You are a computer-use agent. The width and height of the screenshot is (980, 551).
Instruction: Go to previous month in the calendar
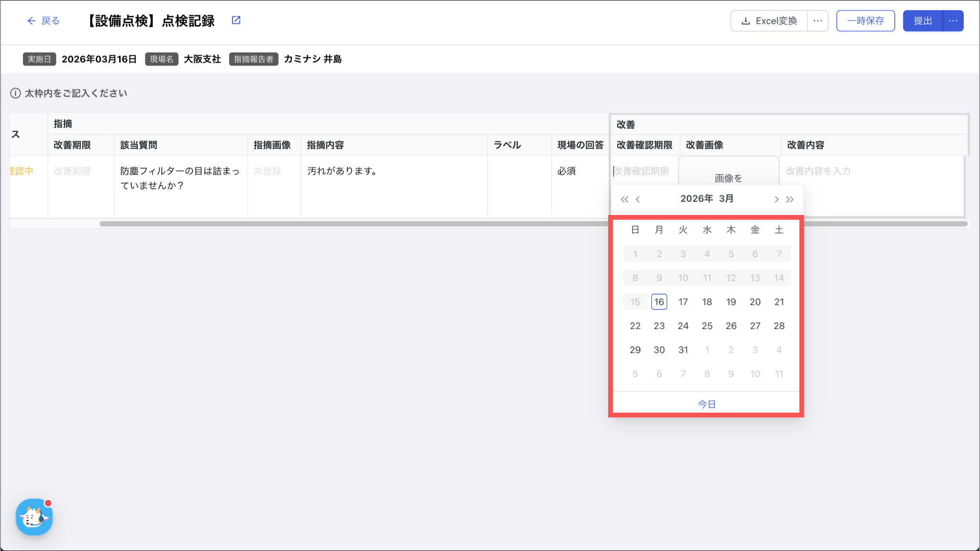click(638, 199)
